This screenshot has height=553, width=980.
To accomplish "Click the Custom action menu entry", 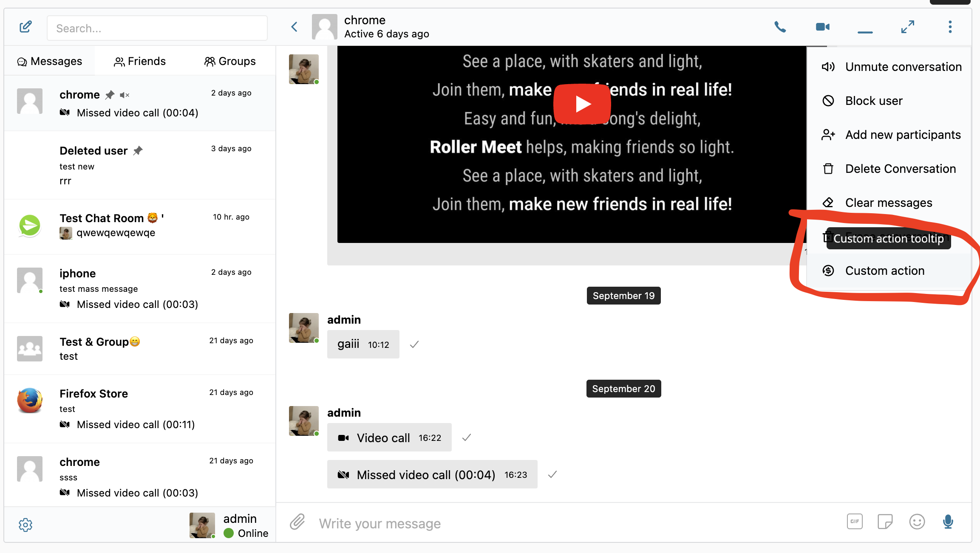I will 884,271.
